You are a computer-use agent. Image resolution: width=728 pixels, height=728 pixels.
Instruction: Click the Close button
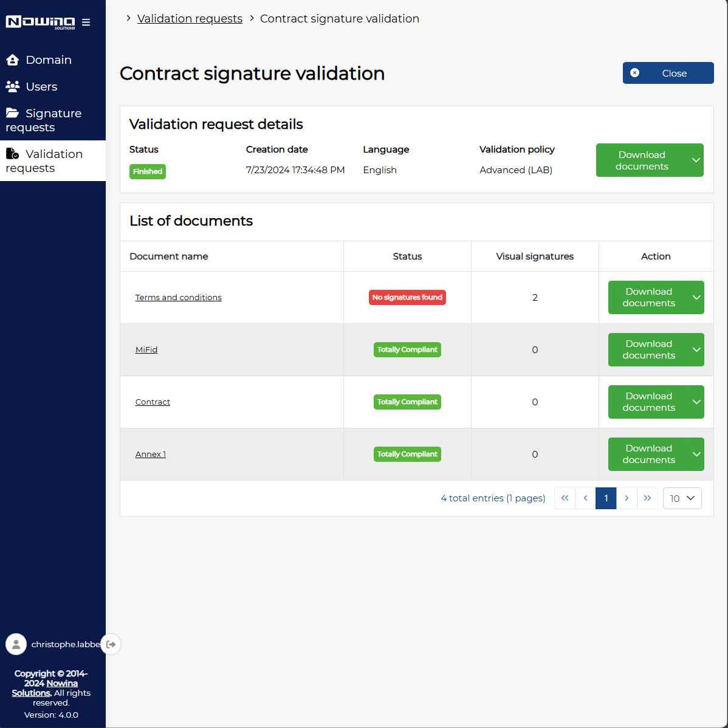click(668, 73)
